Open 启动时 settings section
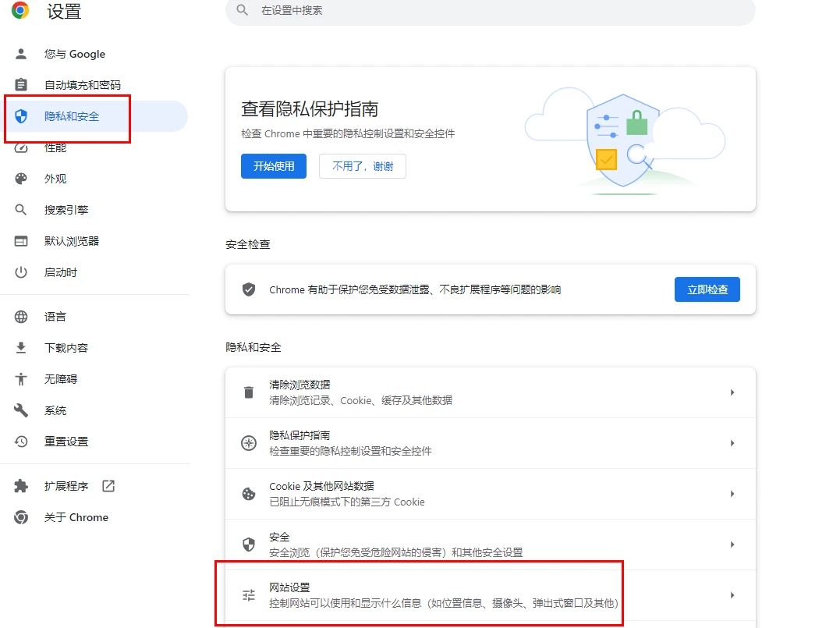 pos(94,272)
